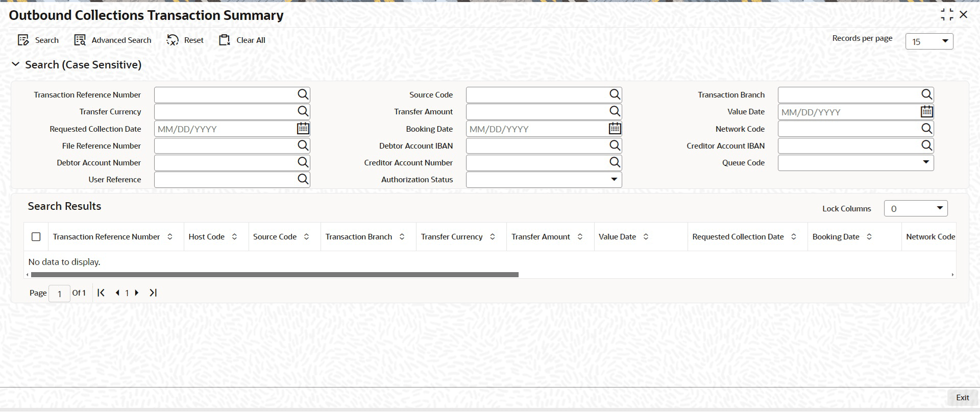
Task: Focus the Page number input box
Action: 59,294
